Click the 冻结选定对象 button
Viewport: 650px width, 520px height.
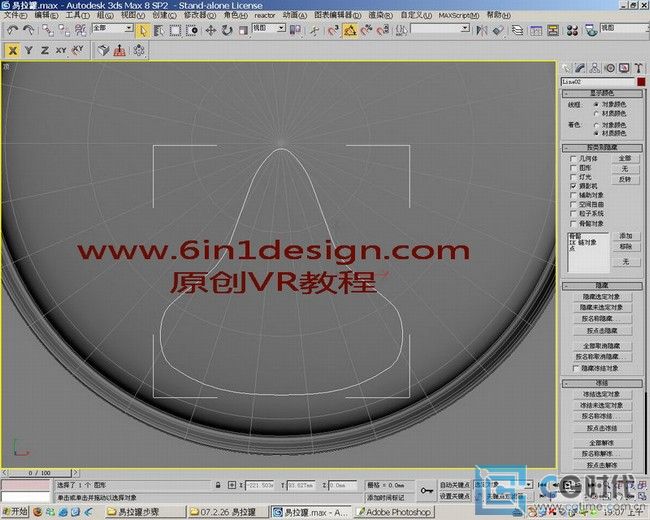pyautogui.click(x=601, y=394)
